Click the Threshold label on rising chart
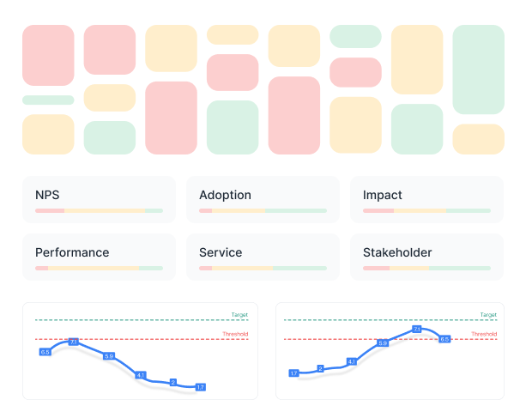The width and height of the screenshot is (532, 418). click(x=484, y=334)
